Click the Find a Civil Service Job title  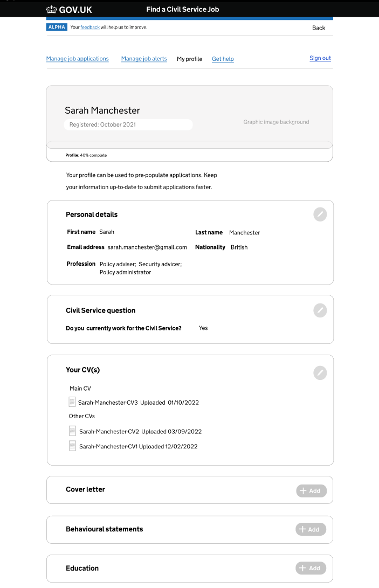click(182, 9)
